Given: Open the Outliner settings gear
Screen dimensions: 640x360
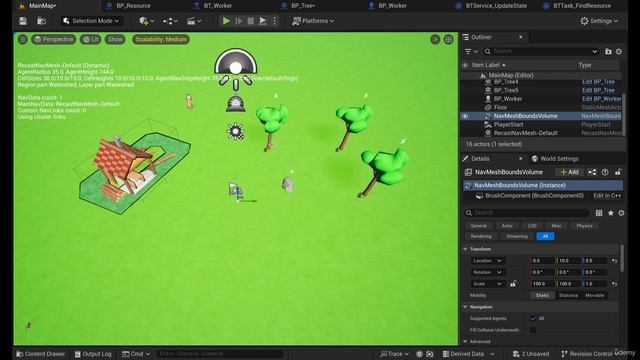Looking at the screenshot, I should 619,51.
